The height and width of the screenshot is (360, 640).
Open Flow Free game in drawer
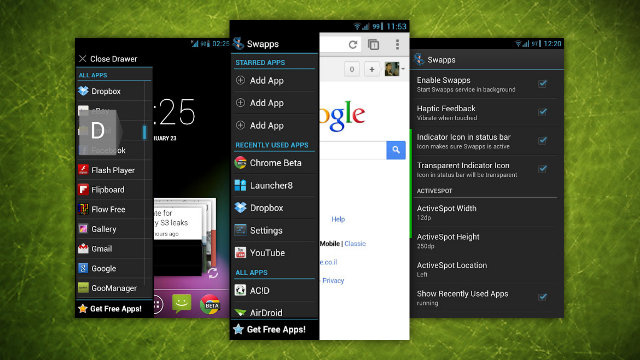(x=114, y=209)
